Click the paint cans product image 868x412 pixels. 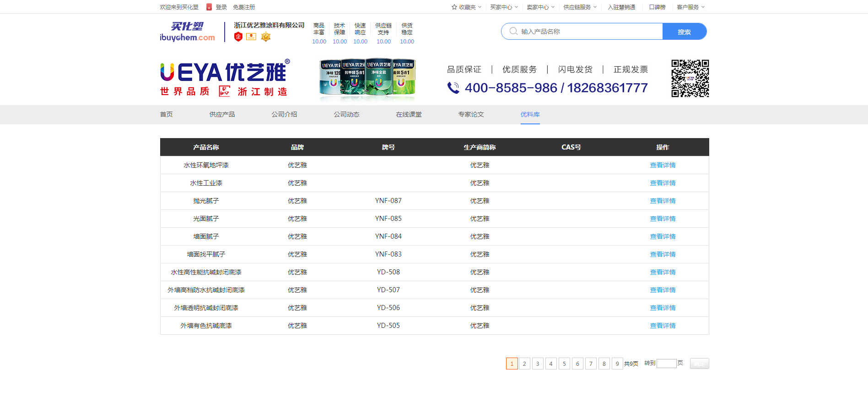tap(367, 78)
